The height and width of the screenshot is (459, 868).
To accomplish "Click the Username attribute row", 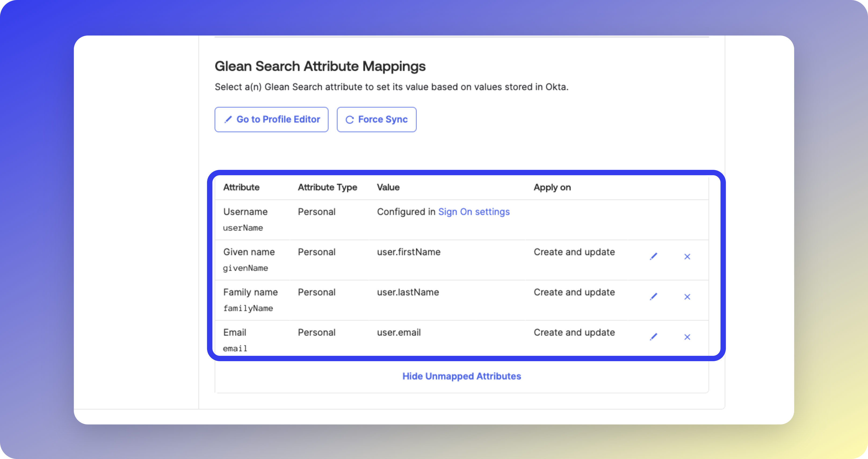I will pos(245,212).
